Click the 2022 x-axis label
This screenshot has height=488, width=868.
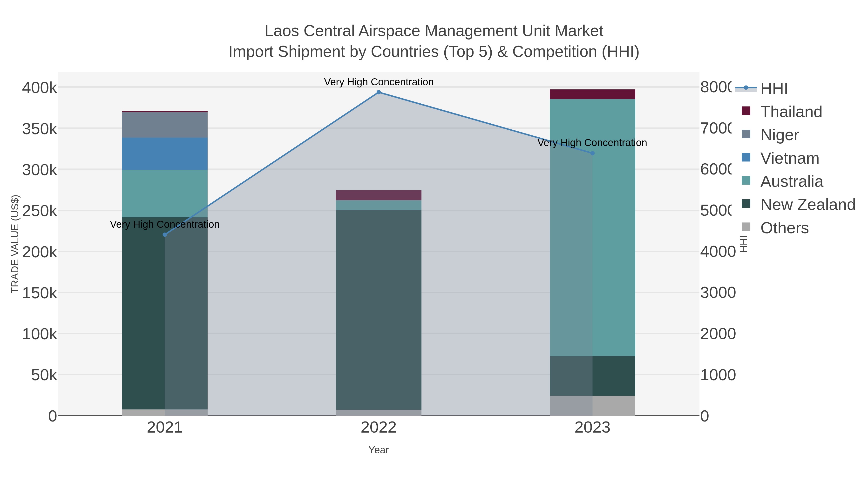(x=378, y=428)
